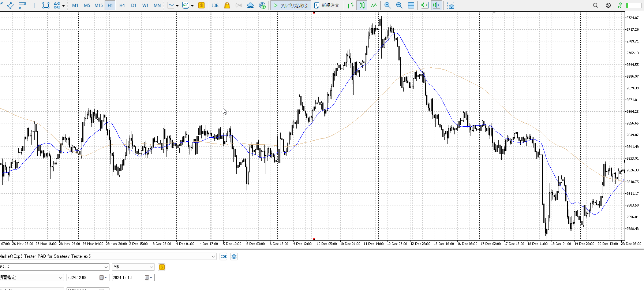Toggle the chart shift button
Image resolution: width=644 pixels, height=290 pixels.
pyautogui.click(x=437, y=5)
